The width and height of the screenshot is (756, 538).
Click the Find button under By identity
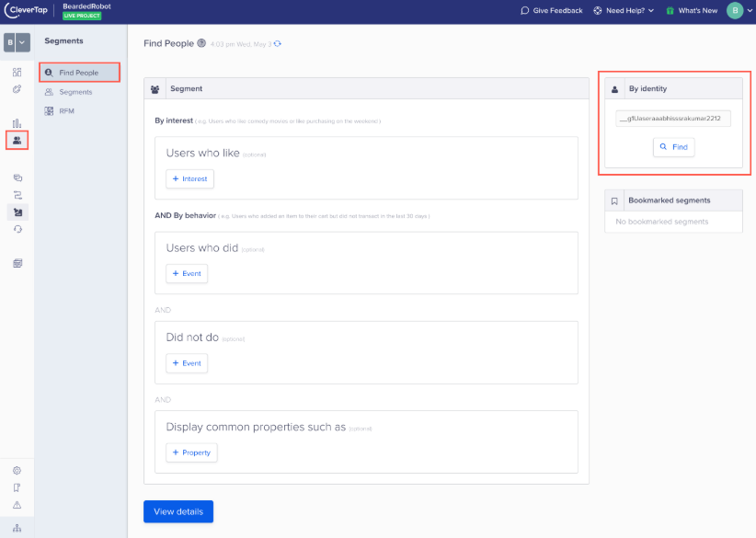point(673,147)
